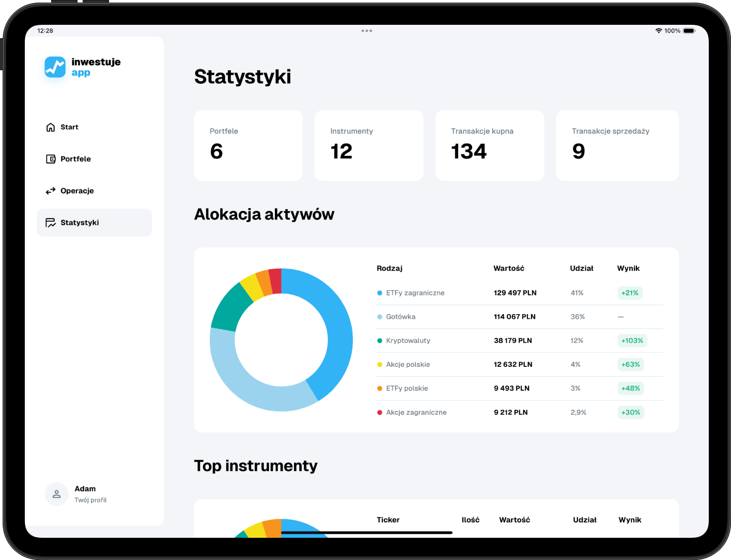731x560 pixels.
Task: Tap the home indicator bar
Action: click(x=367, y=533)
